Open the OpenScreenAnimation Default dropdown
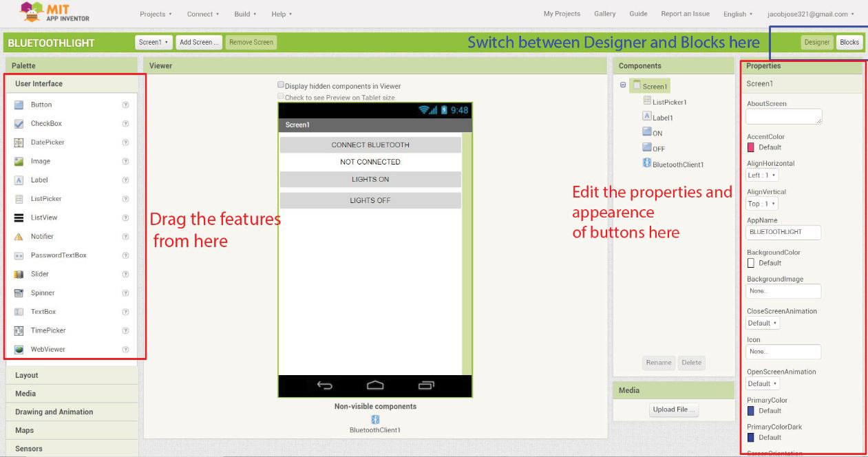The image size is (868, 457). pyautogui.click(x=763, y=383)
